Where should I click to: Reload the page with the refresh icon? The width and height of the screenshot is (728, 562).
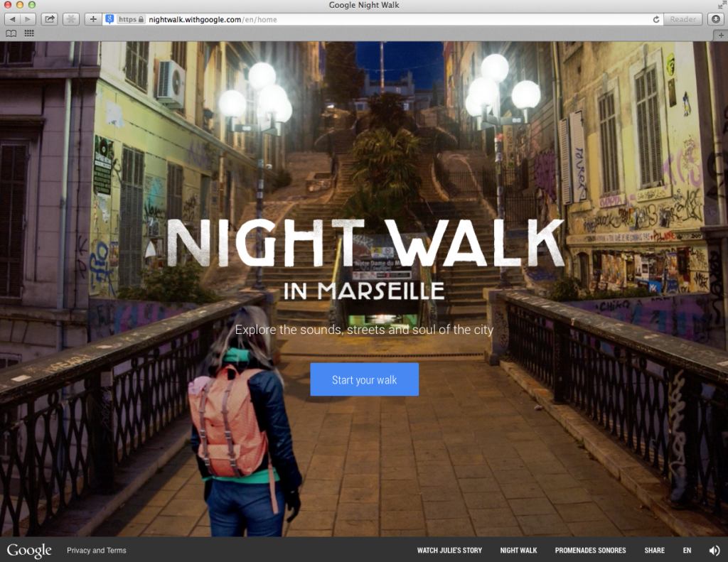656,19
